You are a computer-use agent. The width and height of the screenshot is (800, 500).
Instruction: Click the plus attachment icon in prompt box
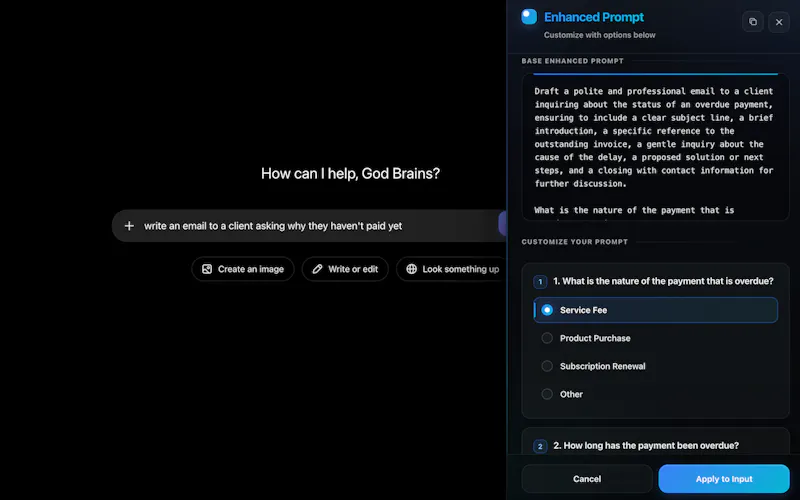click(129, 226)
